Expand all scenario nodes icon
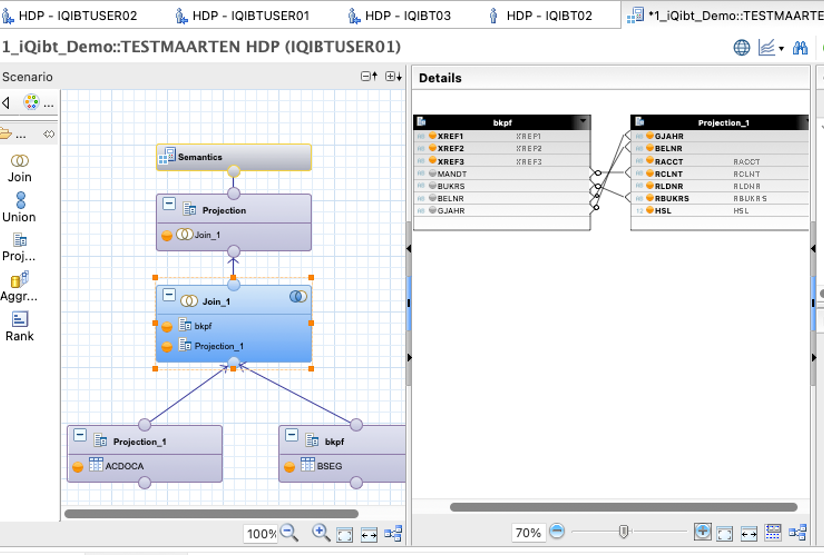This screenshot has height=556, width=824. point(393,77)
